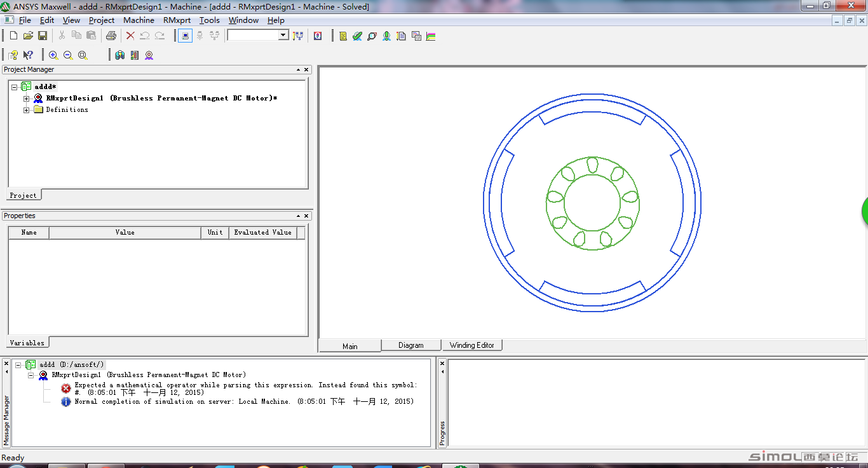Viewport: 868px width, 468px height.
Task: Select the red error message about mathematical operator
Action: pyautogui.click(x=246, y=389)
